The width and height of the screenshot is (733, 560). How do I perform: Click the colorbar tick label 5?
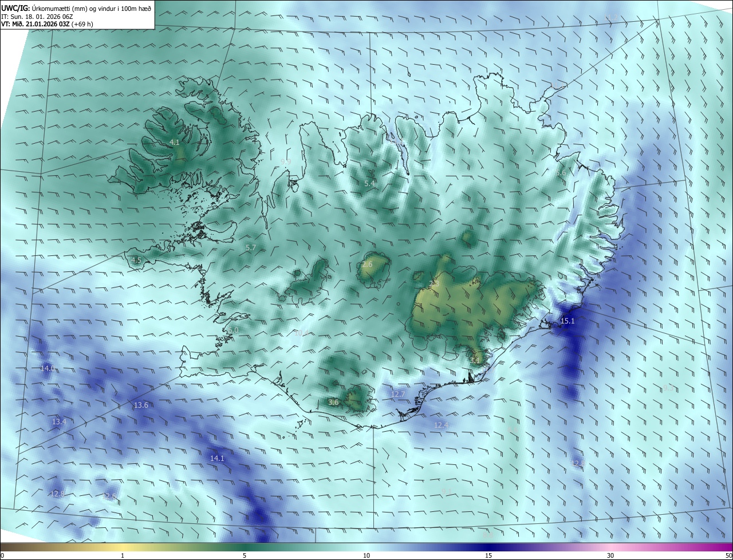(x=245, y=555)
